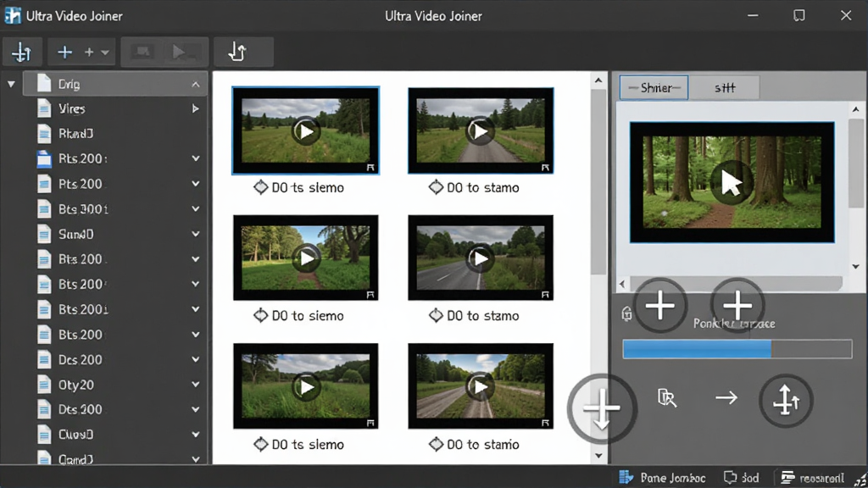The image size is (868, 488).
Task: Click the Pane Jombac status icon
Action: pos(626,478)
